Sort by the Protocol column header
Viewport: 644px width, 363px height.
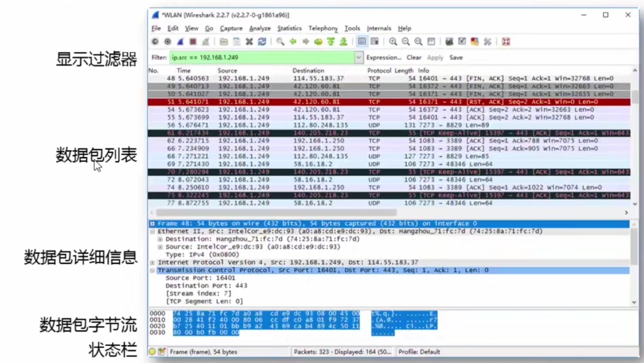(379, 71)
